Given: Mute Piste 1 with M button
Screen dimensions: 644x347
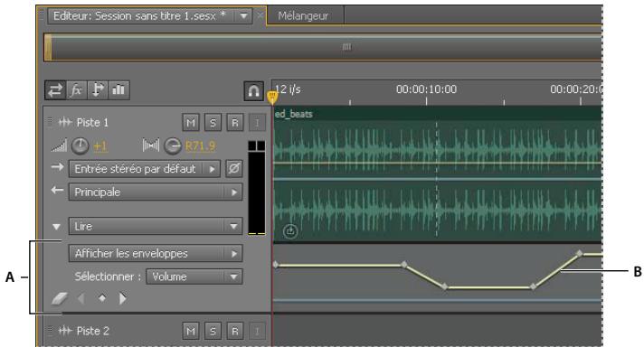Looking at the screenshot, I should point(191,123).
